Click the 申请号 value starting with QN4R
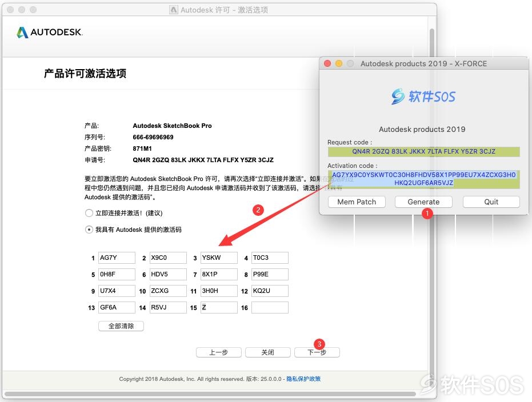532x402 pixels. click(x=203, y=160)
